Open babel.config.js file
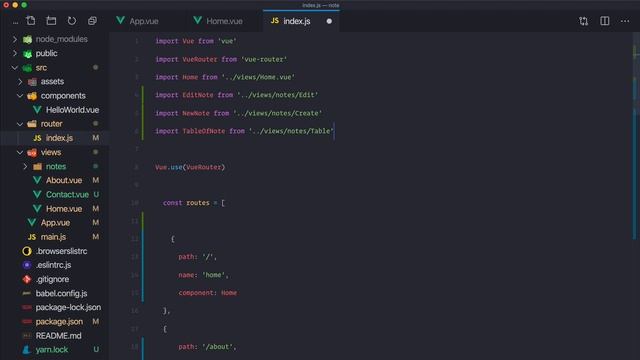This screenshot has height=360, width=640. pyautogui.click(x=61, y=293)
